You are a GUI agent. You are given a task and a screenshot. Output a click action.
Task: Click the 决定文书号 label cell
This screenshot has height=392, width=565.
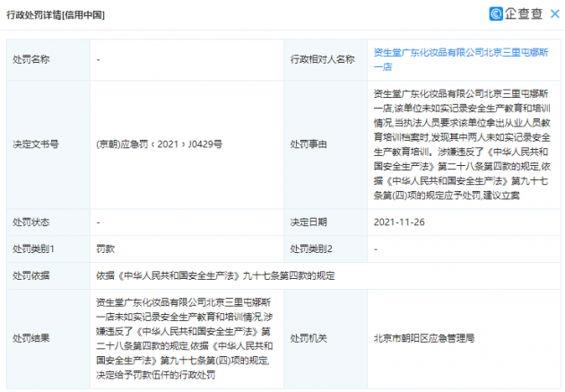[48, 144]
